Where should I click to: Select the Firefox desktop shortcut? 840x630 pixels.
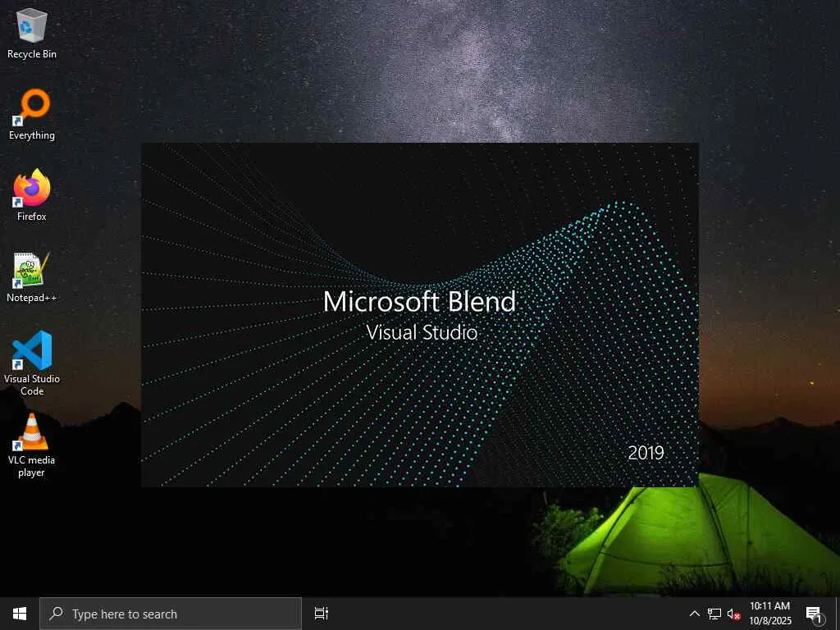pos(32,195)
